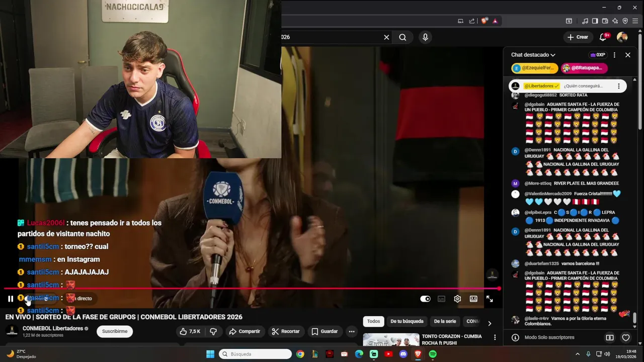Click the red video progress bar

point(252,289)
